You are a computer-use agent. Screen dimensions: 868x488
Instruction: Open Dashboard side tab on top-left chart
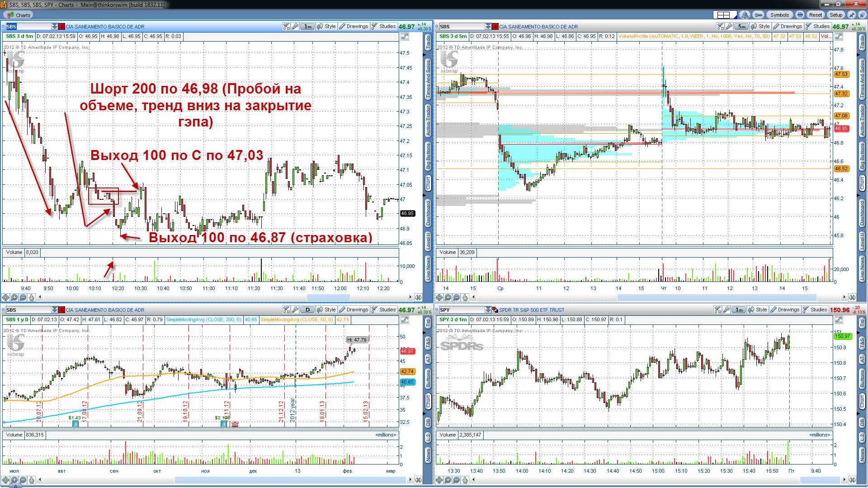tap(428, 213)
